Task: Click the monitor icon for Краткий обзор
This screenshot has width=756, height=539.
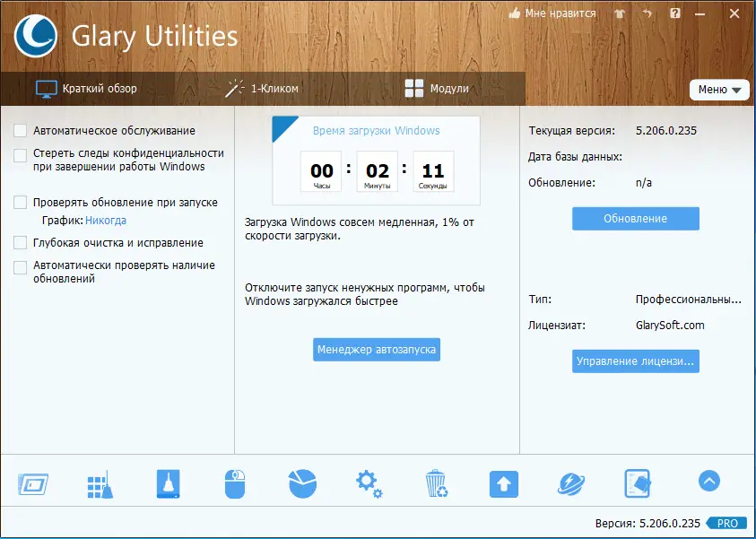Action: point(47,89)
